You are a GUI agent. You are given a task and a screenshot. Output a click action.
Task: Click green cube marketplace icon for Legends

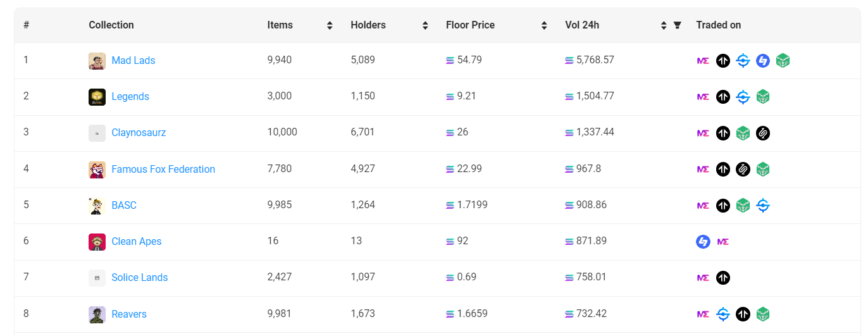[x=763, y=97]
